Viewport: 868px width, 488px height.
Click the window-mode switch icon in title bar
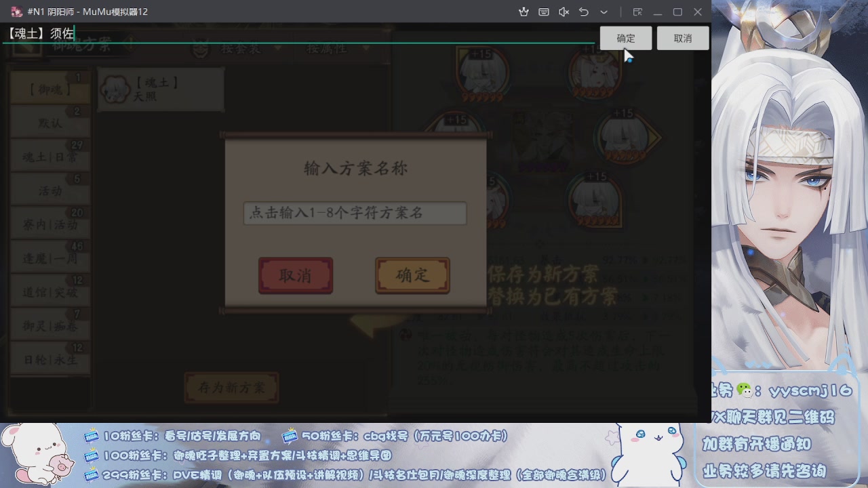point(637,12)
